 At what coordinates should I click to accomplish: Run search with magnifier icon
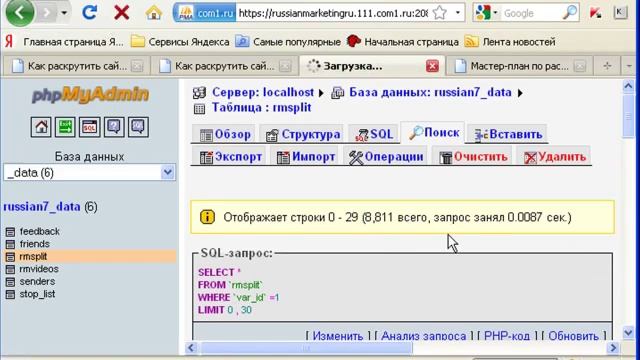click(x=570, y=13)
